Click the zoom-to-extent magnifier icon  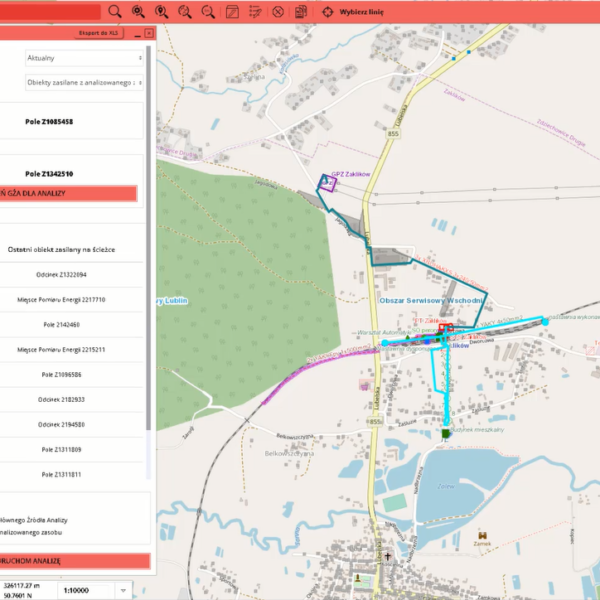[138, 11]
